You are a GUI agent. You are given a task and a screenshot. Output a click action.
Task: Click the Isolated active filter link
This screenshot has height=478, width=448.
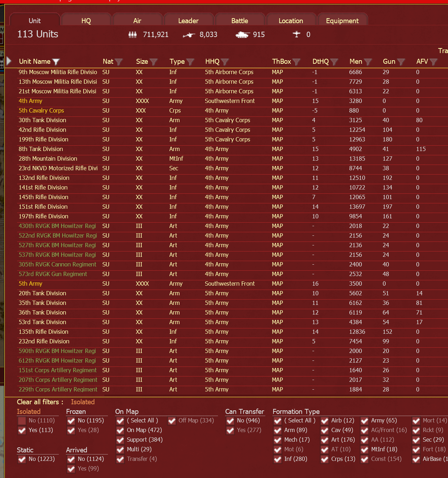click(x=83, y=402)
